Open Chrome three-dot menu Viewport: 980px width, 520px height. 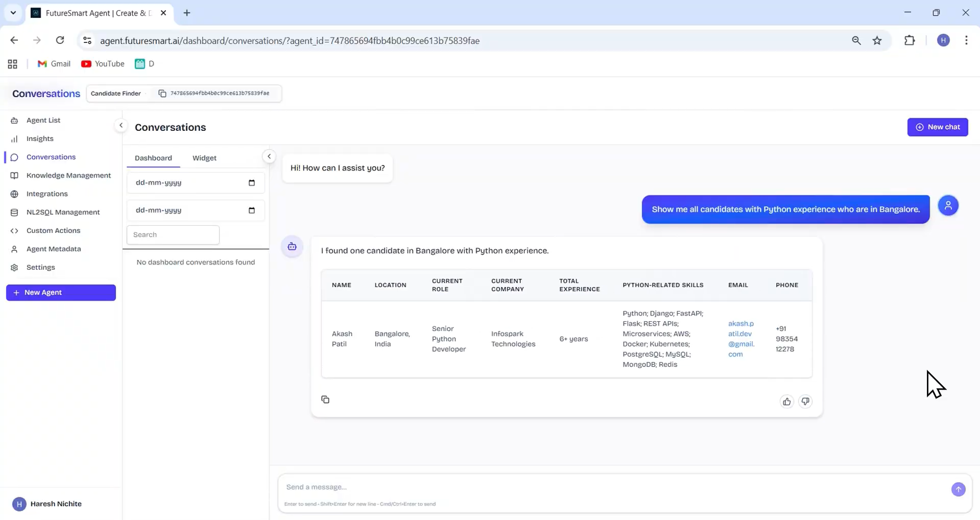(x=966, y=40)
